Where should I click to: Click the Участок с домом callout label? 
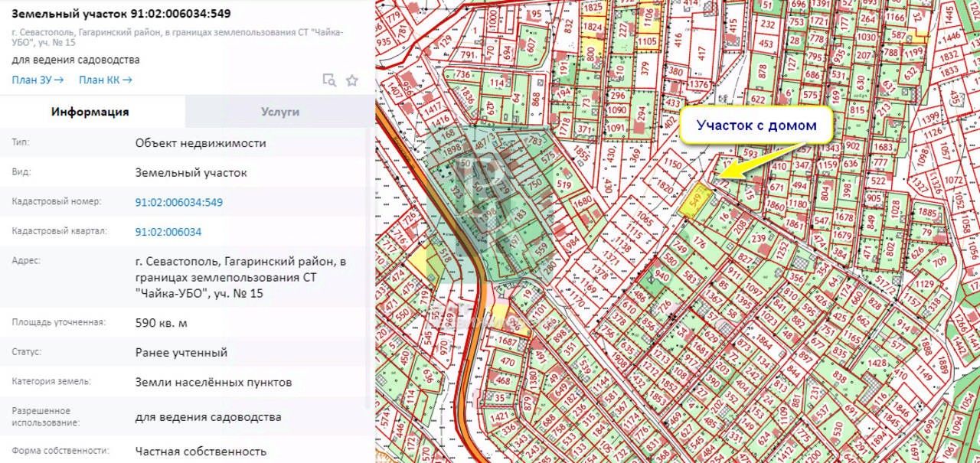coord(756,126)
